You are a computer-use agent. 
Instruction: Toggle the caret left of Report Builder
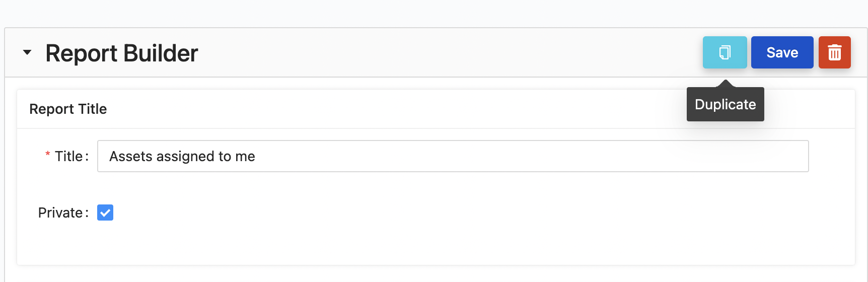click(27, 52)
